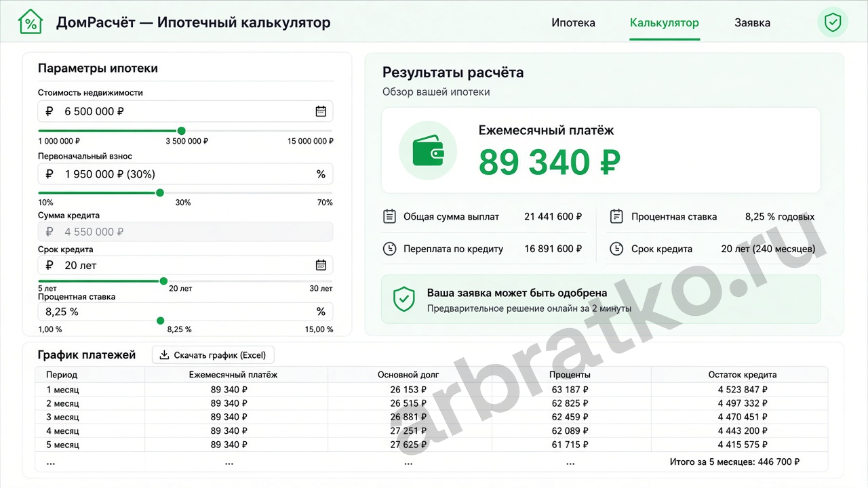Image resolution: width=868 pixels, height=488 pixels.
Task: Click the 21 441 600 ₽ total payments value
Action: pyautogui.click(x=553, y=217)
